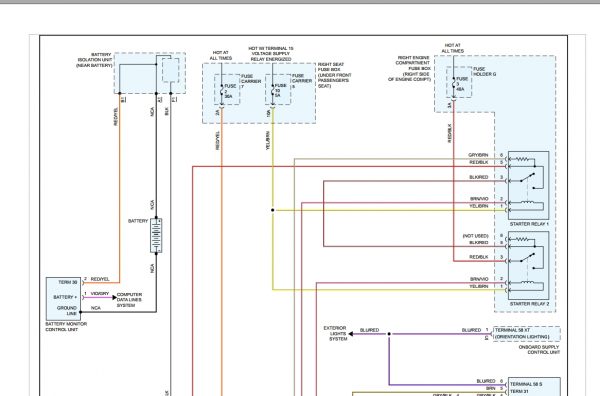This screenshot has height=396, width=600.
Task: Select the 'GRY/BRN' wire label
Action: [478, 155]
